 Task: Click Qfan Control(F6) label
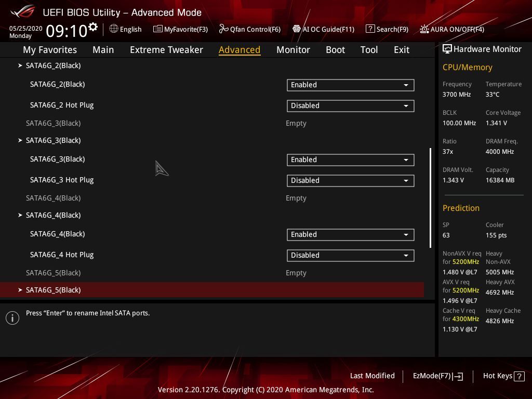tap(255, 29)
